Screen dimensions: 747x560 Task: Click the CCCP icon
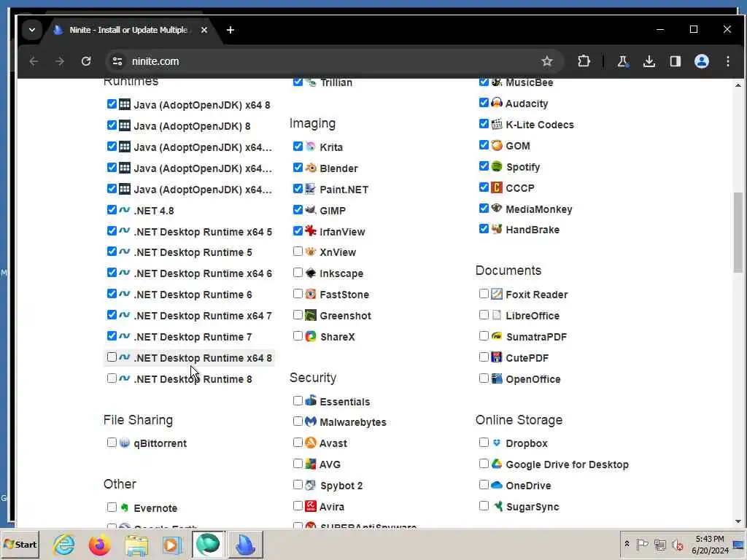click(496, 187)
